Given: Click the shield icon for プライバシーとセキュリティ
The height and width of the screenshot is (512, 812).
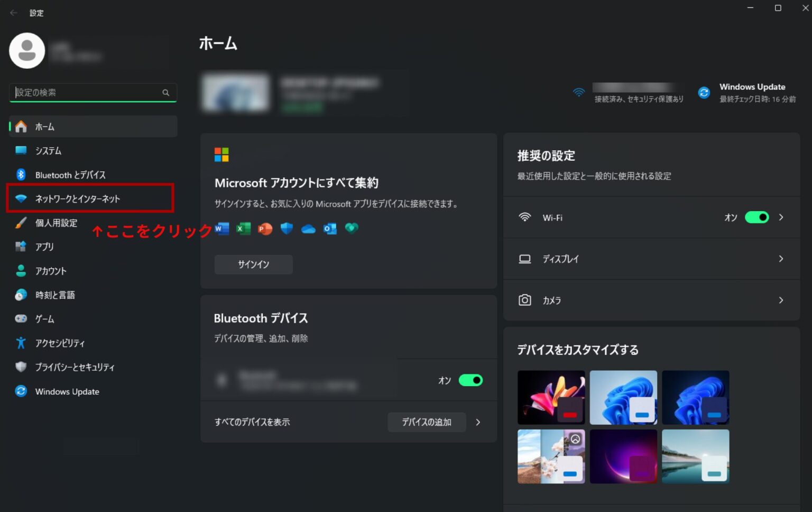Looking at the screenshot, I should click(x=21, y=367).
